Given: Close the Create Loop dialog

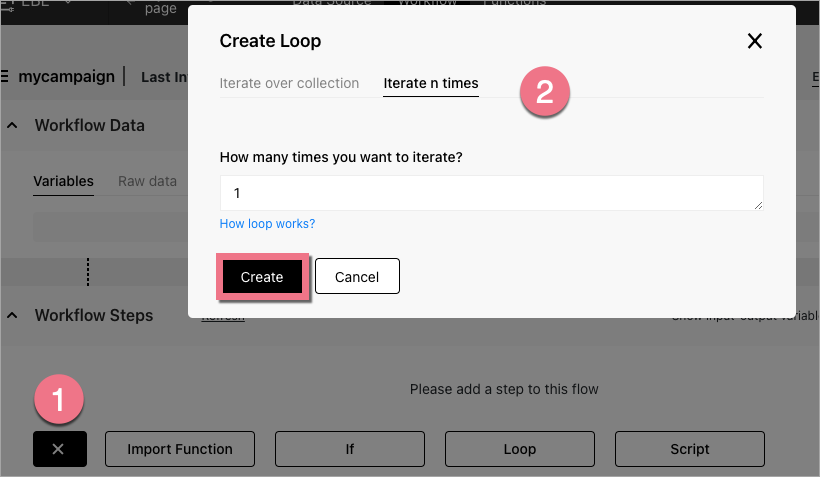Looking at the screenshot, I should click(755, 41).
